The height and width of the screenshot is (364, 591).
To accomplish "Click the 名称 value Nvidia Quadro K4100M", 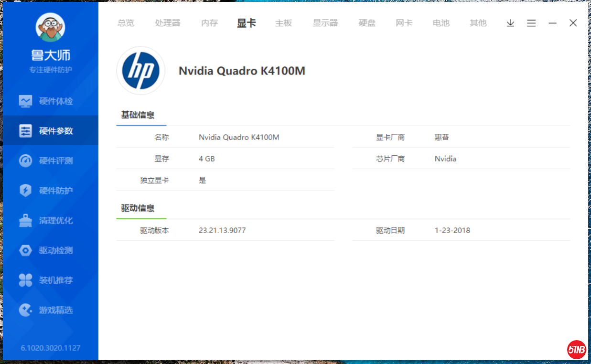I will click(x=239, y=137).
